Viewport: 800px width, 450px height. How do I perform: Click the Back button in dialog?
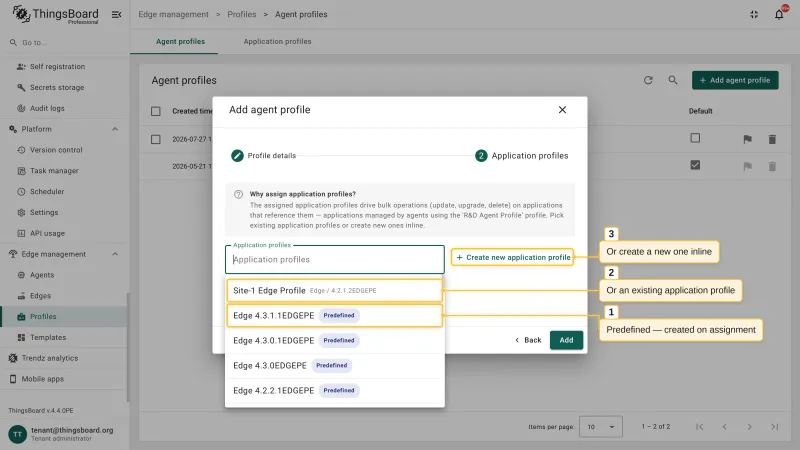(x=528, y=340)
